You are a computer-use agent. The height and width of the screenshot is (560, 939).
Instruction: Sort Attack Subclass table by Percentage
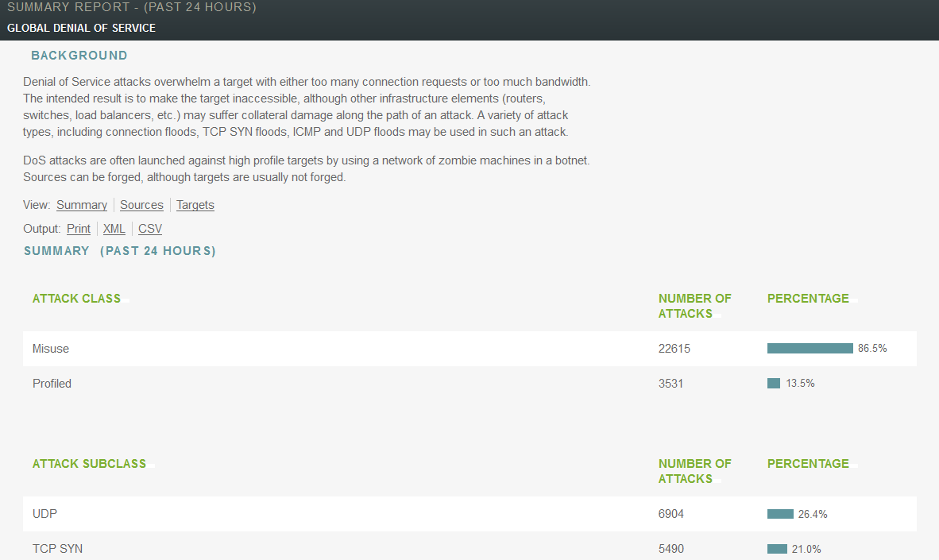point(808,464)
